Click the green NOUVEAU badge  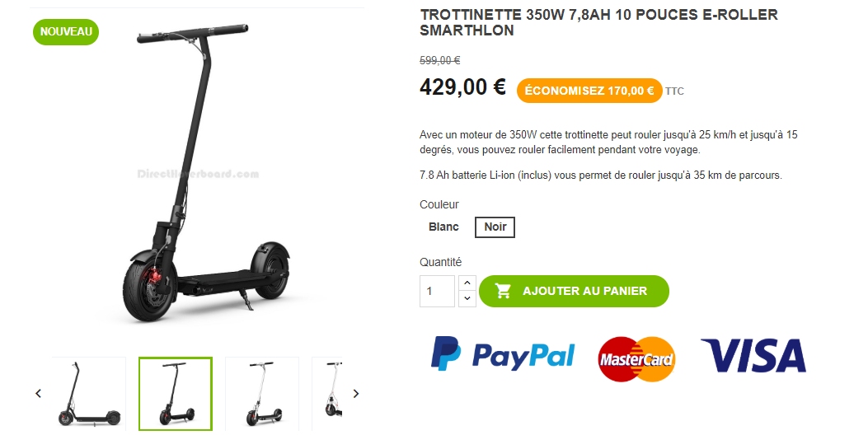pyautogui.click(x=66, y=32)
